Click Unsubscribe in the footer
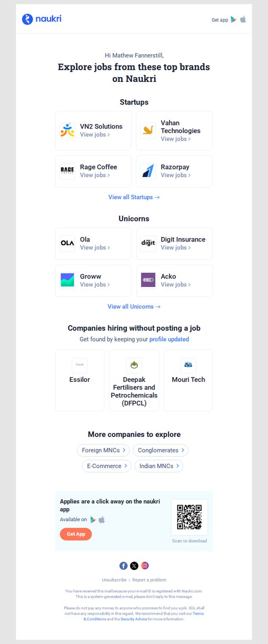Screen dimensions: 268x644 point(114,580)
